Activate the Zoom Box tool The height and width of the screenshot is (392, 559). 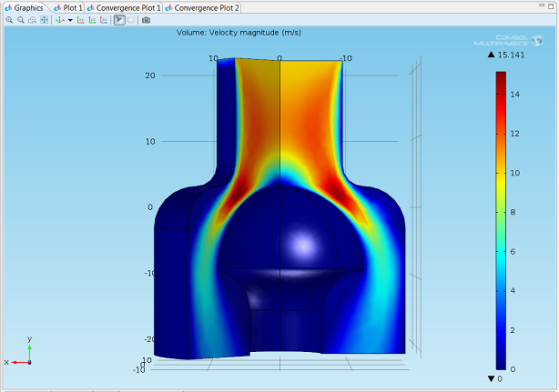pos(32,20)
